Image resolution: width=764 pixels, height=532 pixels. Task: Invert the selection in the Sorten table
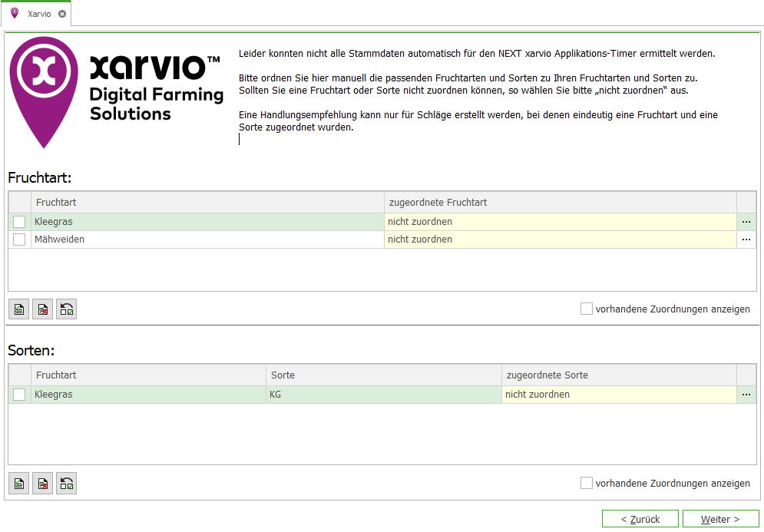pos(66,483)
